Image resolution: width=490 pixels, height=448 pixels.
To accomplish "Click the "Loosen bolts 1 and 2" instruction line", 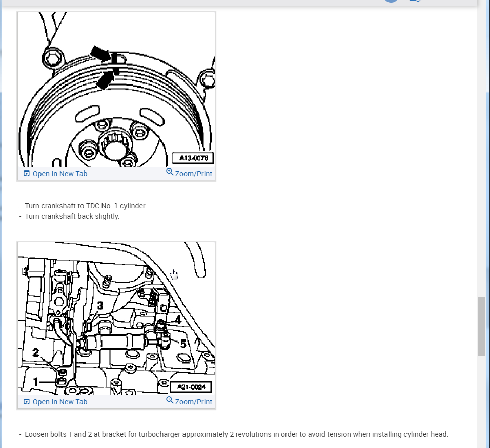I will point(236,434).
